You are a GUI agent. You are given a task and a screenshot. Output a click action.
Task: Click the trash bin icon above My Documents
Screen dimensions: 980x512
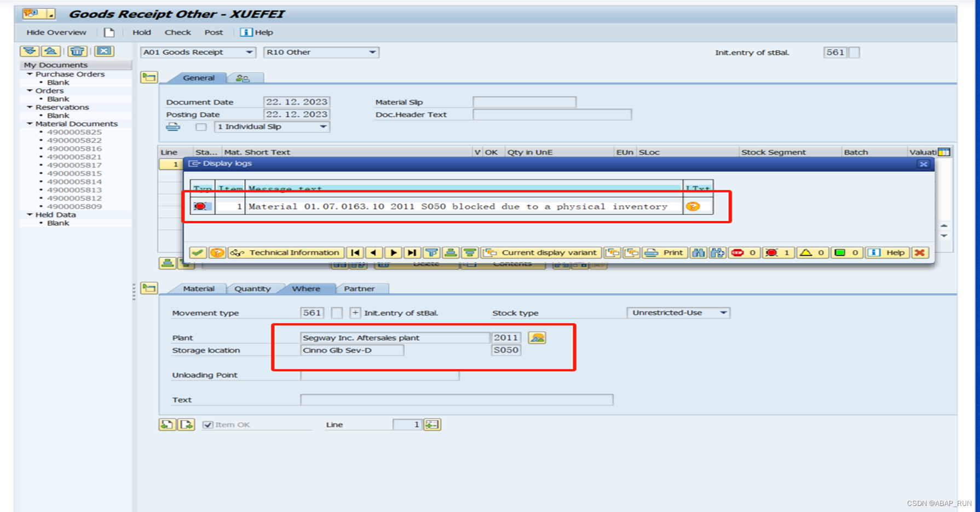77,51
